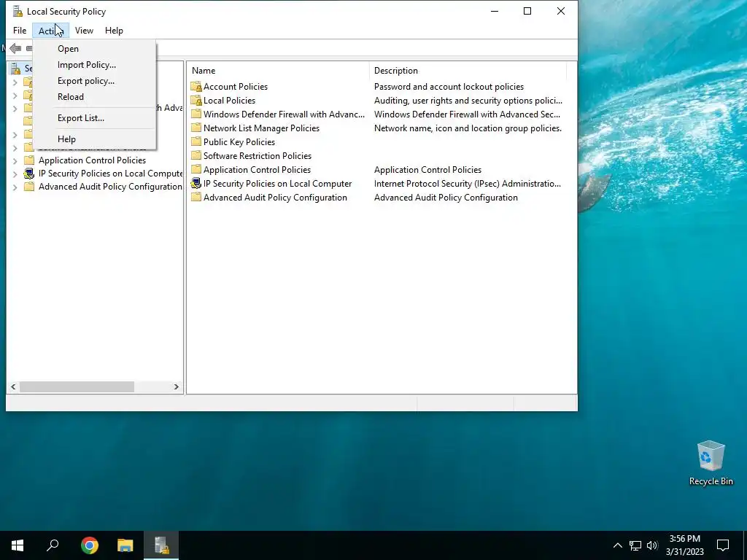Click Application Control Policies folder icon in list

click(196, 169)
